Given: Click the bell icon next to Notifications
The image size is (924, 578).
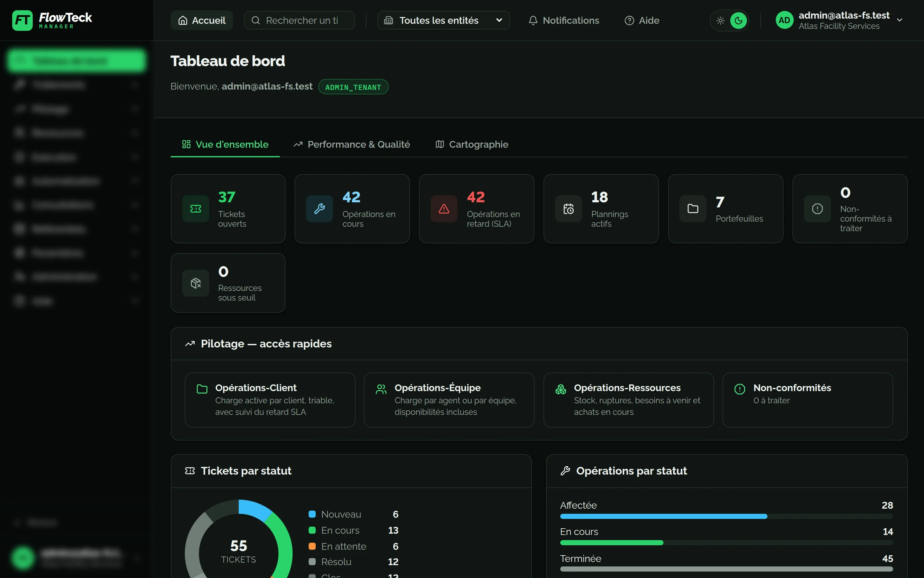Looking at the screenshot, I should [x=533, y=20].
